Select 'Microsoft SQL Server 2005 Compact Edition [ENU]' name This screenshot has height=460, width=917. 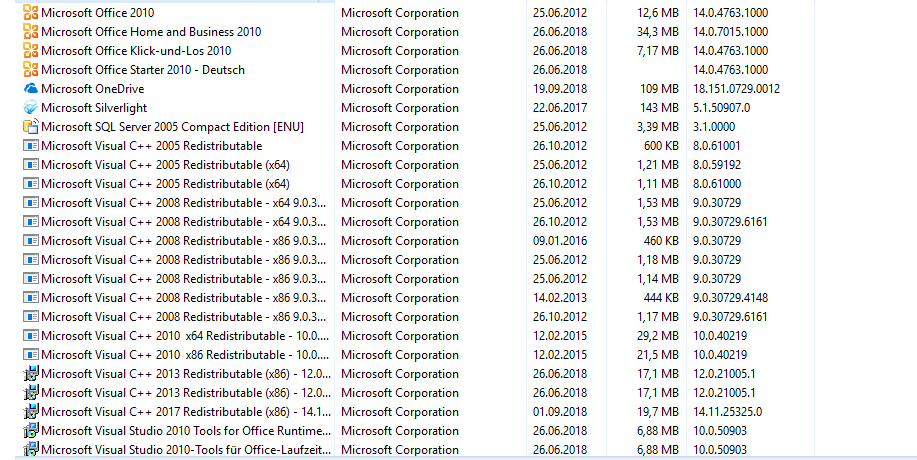[x=173, y=127]
